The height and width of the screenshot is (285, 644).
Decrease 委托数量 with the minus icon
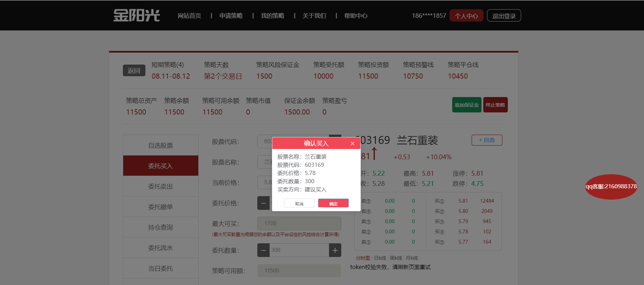263,250
